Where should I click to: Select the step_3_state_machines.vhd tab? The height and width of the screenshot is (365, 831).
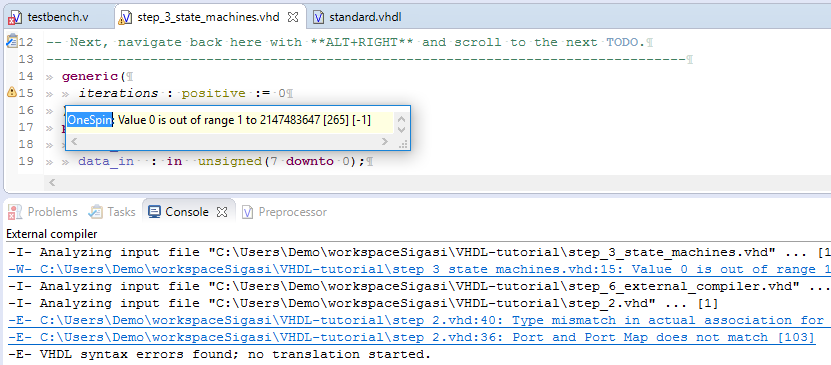(208, 17)
